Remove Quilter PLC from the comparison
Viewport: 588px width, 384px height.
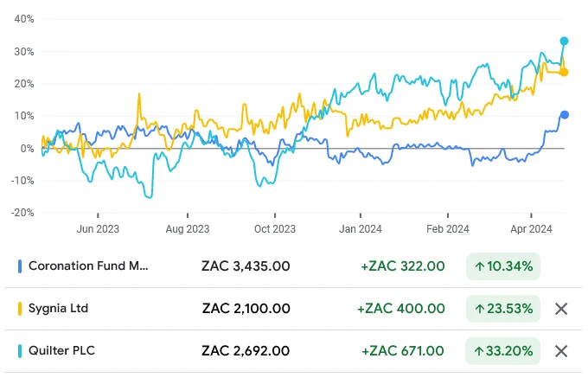[x=561, y=351]
